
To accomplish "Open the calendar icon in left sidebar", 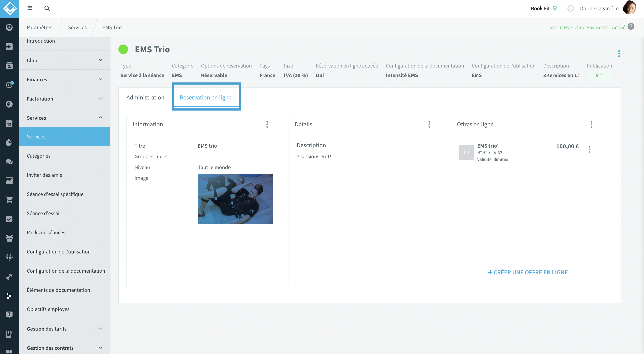I will (9, 123).
